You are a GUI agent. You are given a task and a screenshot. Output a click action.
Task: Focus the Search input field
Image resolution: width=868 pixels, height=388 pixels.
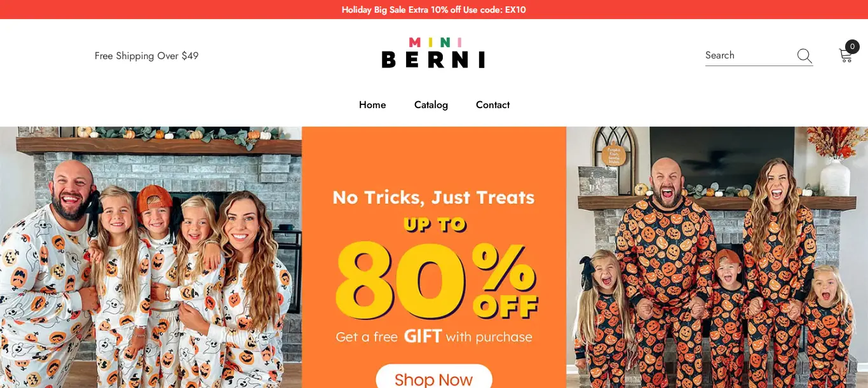pos(750,55)
